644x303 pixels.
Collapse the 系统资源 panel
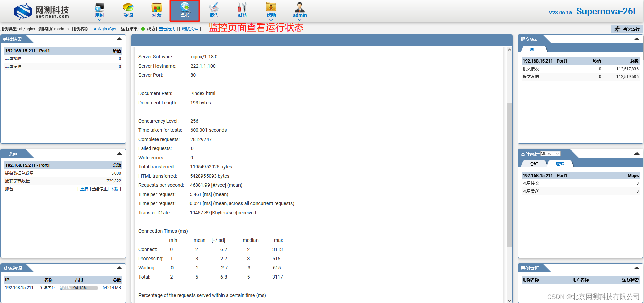coord(119,268)
